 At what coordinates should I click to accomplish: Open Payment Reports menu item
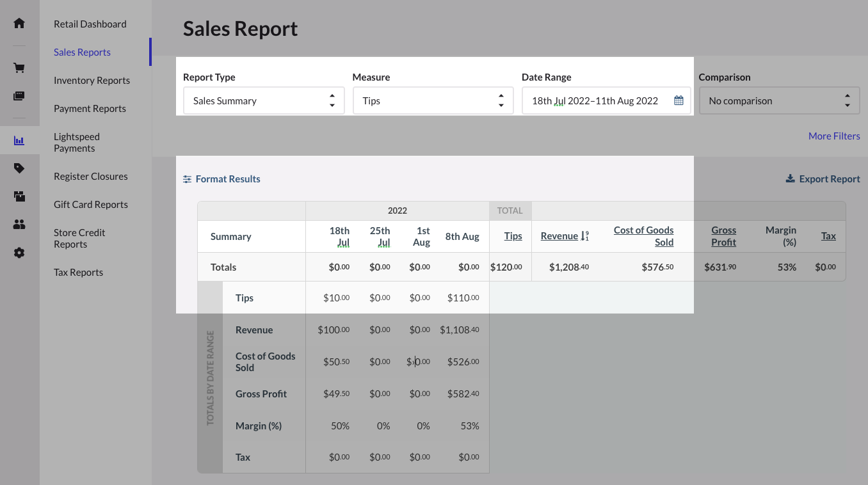point(90,109)
